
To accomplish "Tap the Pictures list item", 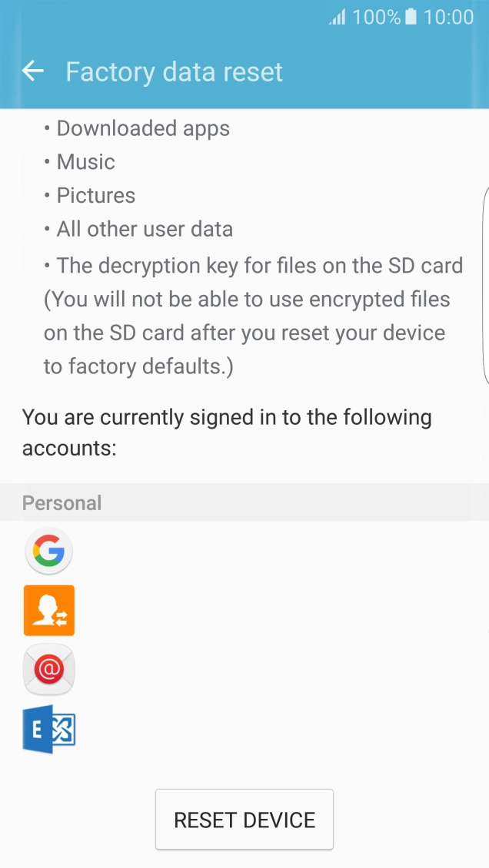I will [95, 196].
